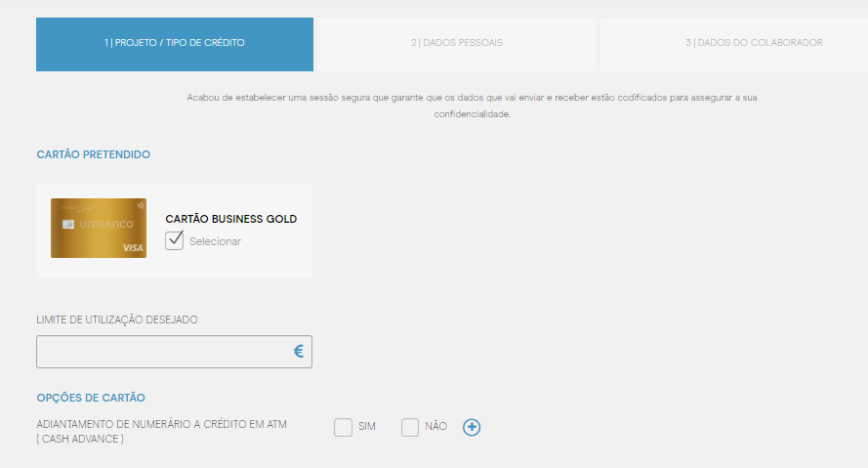
Task: Focus the desired usage limit input field
Action: [x=161, y=352]
